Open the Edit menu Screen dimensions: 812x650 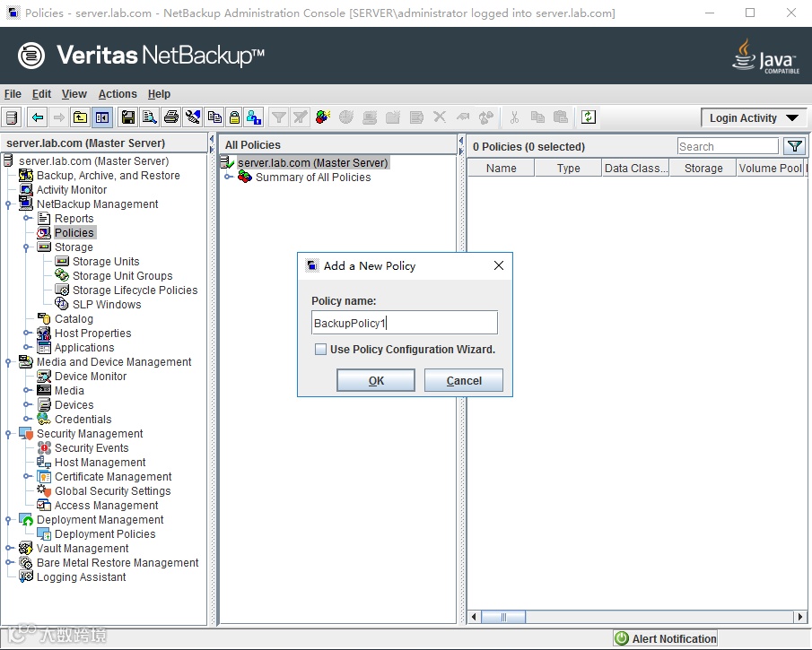pos(41,94)
